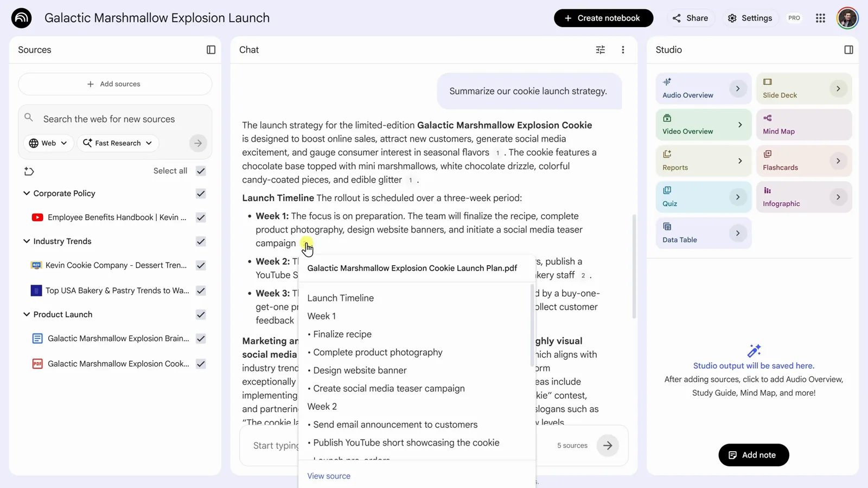Expand Audio Overview options chevron
Viewport: 868px width, 488px height.
738,88
